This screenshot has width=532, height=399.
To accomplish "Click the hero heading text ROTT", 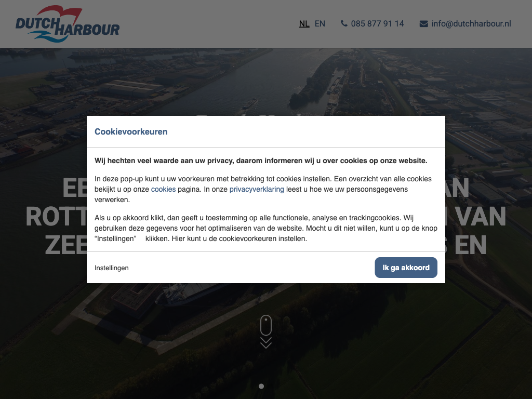I will (x=56, y=217).
